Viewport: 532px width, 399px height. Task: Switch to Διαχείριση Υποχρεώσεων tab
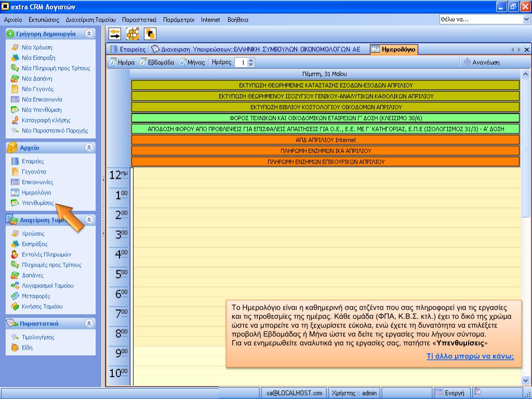256,49
